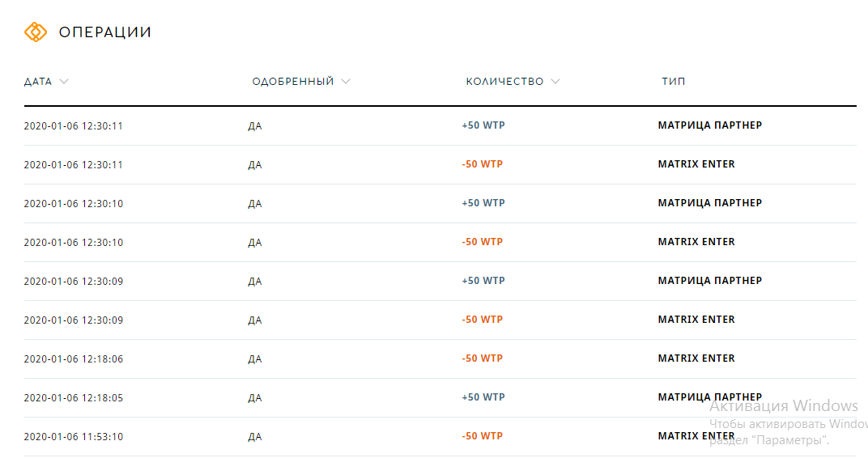
Task: Select the Количество column header label
Action: tap(504, 81)
